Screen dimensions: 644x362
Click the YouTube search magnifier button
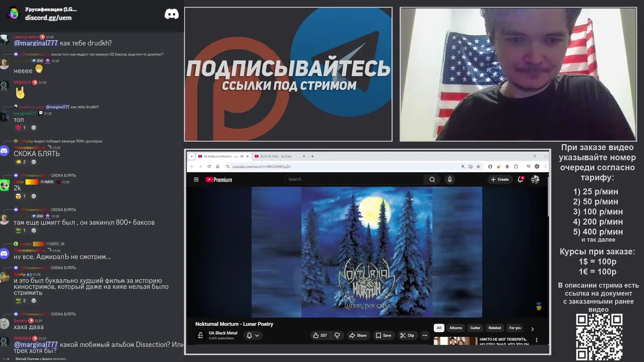pyautogui.click(x=432, y=179)
